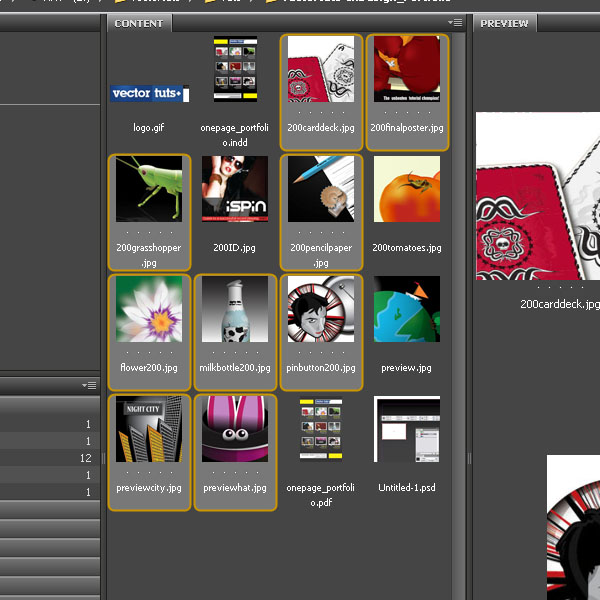This screenshot has height=600, width=600.
Task: Click the pinbutton image in the Preview panel
Action: 573,527
